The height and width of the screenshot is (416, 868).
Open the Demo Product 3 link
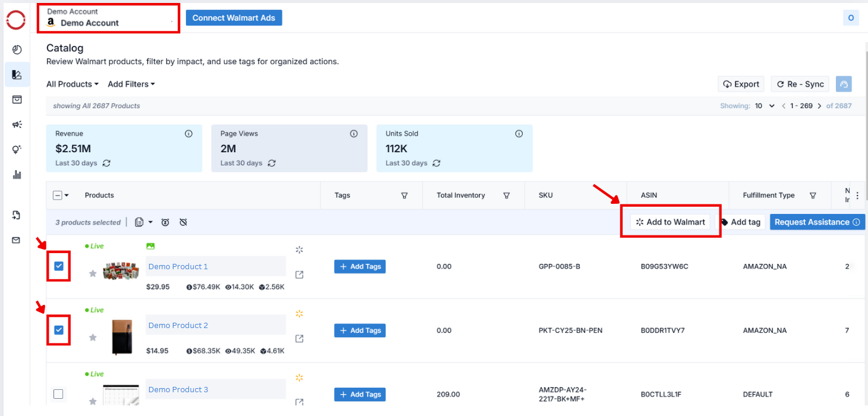click(x=178, y=389)
